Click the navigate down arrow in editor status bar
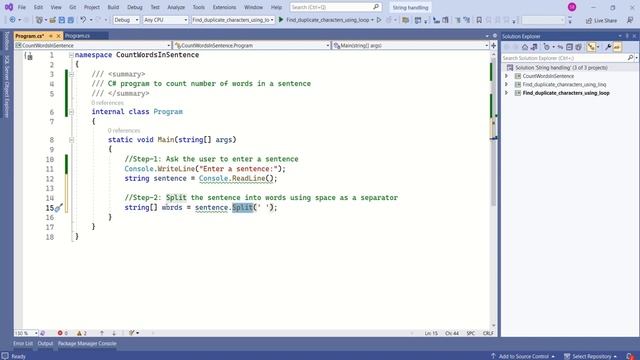Viewport: 640px width, 360px height. pyautogui.click(x=114, y=333)
